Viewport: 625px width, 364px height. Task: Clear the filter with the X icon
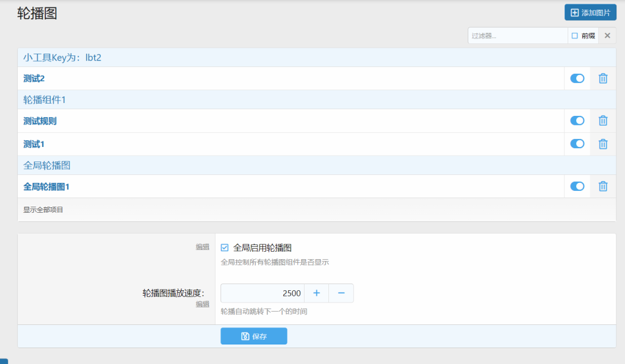(x=607, y=36)
